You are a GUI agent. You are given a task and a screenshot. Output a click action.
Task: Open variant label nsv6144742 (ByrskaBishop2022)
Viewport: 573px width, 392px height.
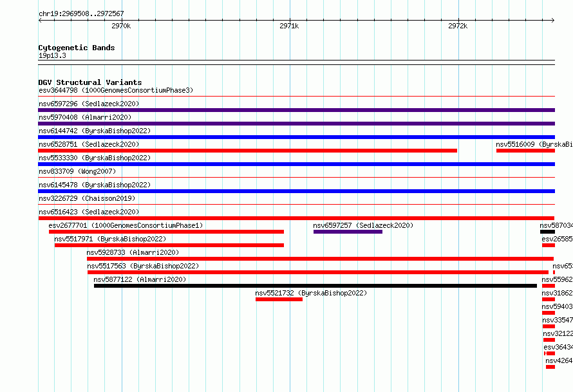(95, 131)
